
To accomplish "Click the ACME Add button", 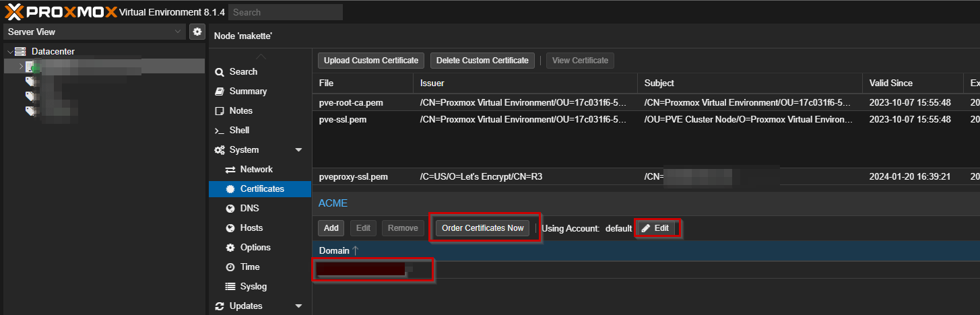I will tap(331, 228).
